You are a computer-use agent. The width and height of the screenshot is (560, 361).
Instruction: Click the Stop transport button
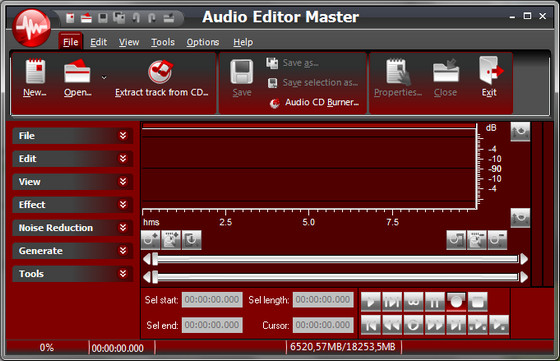[x=478, y=302]
